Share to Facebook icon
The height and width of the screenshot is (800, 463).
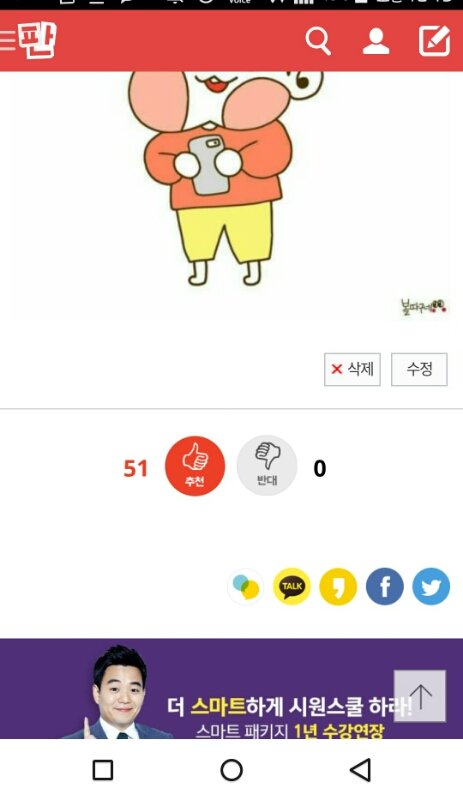(384, 586)
